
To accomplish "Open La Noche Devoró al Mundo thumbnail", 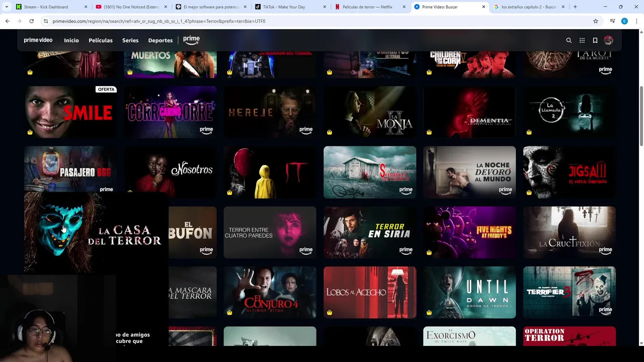I will [x=469, y=172].
